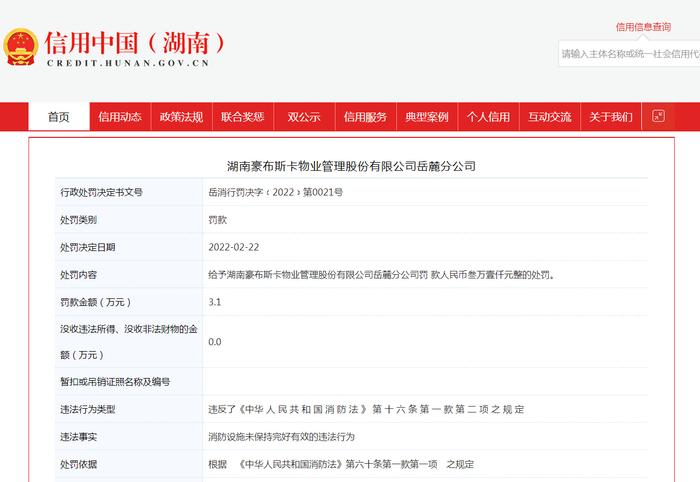This screenshot has height=482, width=700.
Task: Open the 首页 navigation tab
Action: point(59,117)
